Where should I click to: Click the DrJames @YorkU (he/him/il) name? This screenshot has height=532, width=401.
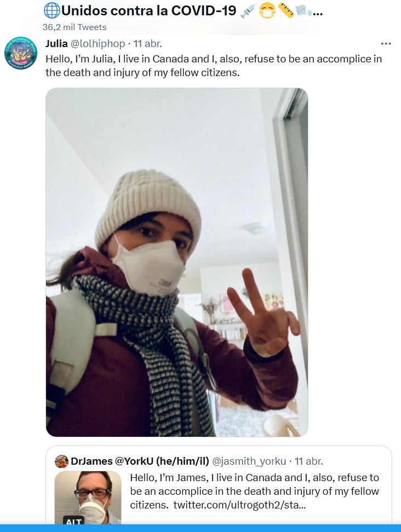[140, 461]
